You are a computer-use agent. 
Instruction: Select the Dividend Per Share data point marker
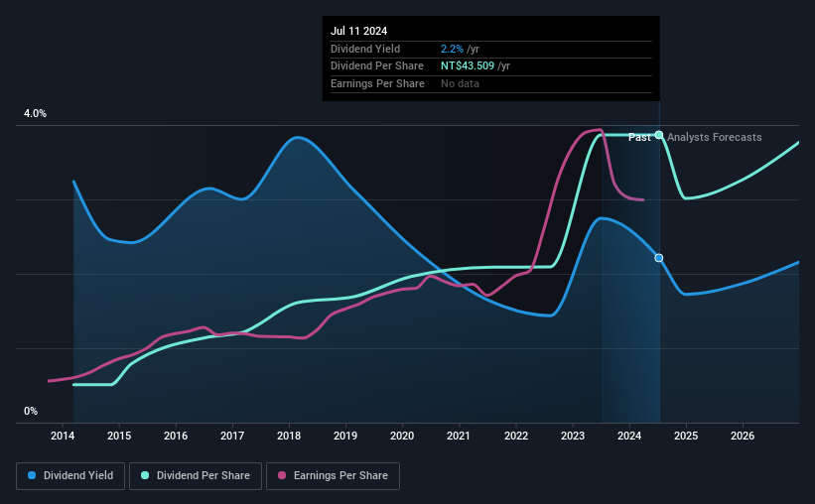pyautogui.click(x=658, y=135)
